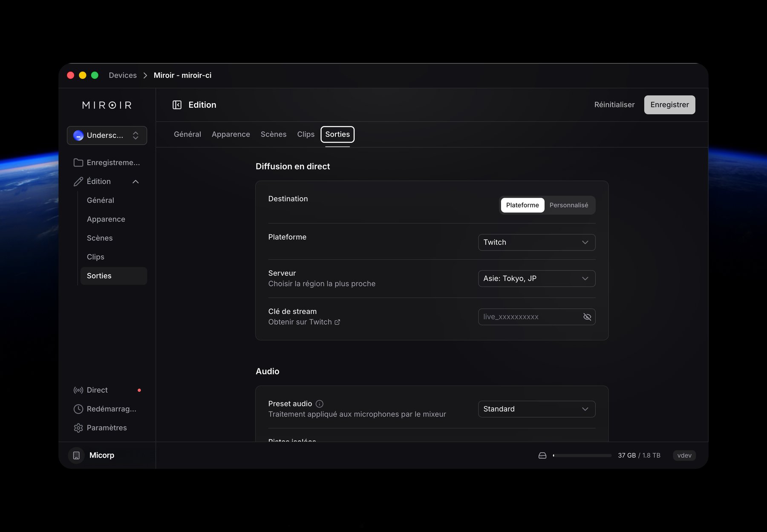Select the Personnalisé destination option

click(569, 205)
